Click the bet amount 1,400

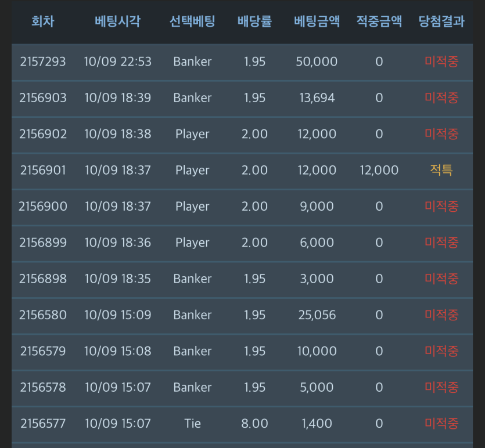click(x=317, y=423)
